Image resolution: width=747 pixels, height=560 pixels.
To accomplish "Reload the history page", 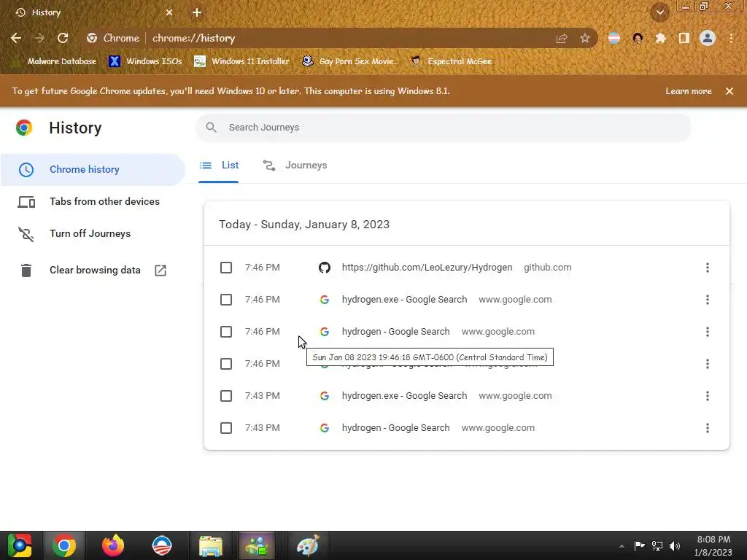I will coord(63,38).
